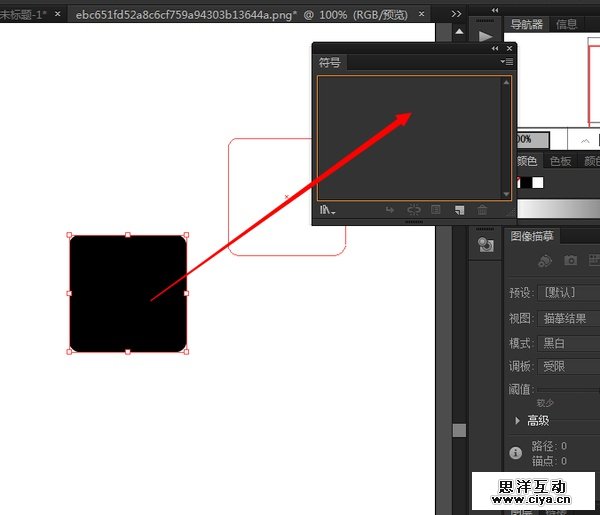Image resolution: width=600 pixels, height=515 pixels.
Task: Open the 预设 [默认] dropdown
Action: (x=569, y=293)
